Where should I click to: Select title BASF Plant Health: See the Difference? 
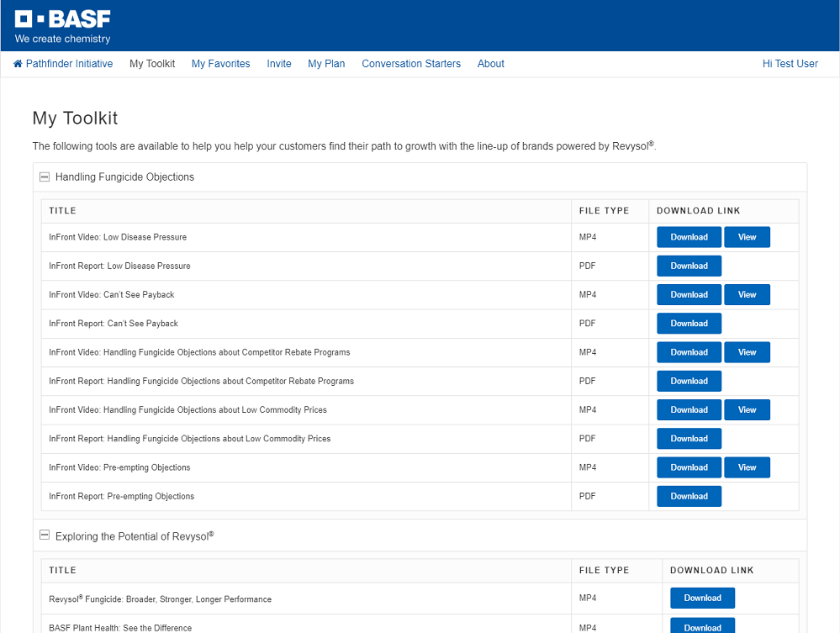pyautogui.click(x=120, y=628)
